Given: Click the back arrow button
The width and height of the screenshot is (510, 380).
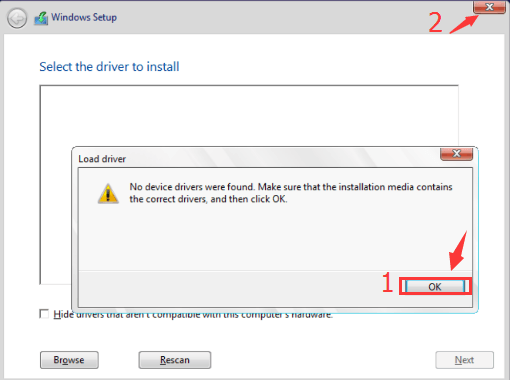Looking at the screenshot, I should click(x=17, y=18).
